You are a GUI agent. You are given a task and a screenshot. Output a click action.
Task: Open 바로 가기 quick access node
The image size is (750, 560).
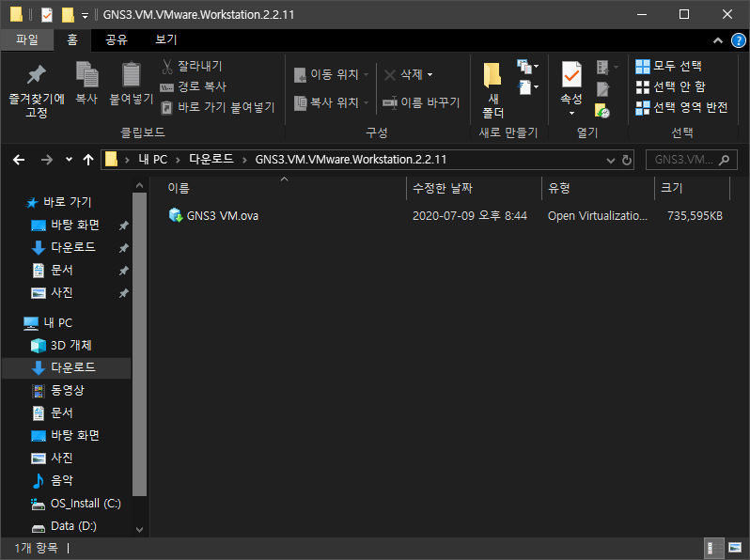coord(58,202)
